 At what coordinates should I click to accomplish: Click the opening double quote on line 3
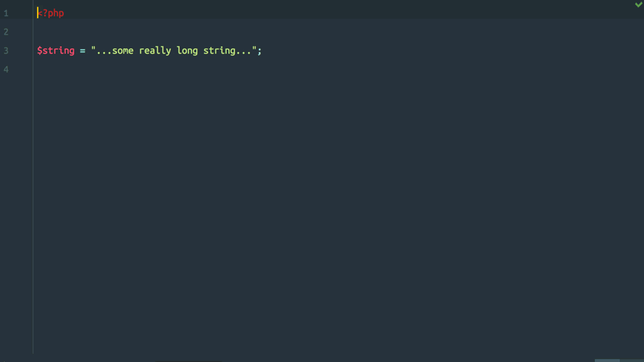(x=93, y=49)
